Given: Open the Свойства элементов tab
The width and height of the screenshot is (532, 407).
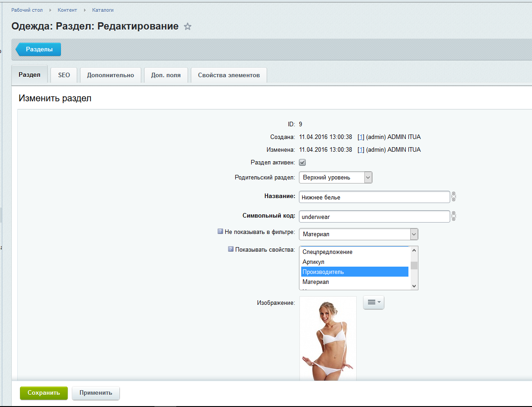Looking at the screenshot, I should coord(229,75).
